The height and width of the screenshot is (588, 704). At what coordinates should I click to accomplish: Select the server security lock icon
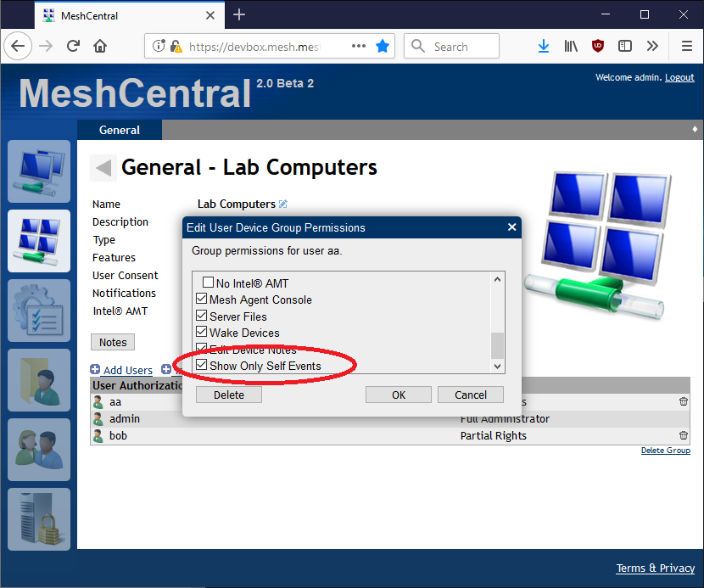pyautogui.click(x=38, y=518)
